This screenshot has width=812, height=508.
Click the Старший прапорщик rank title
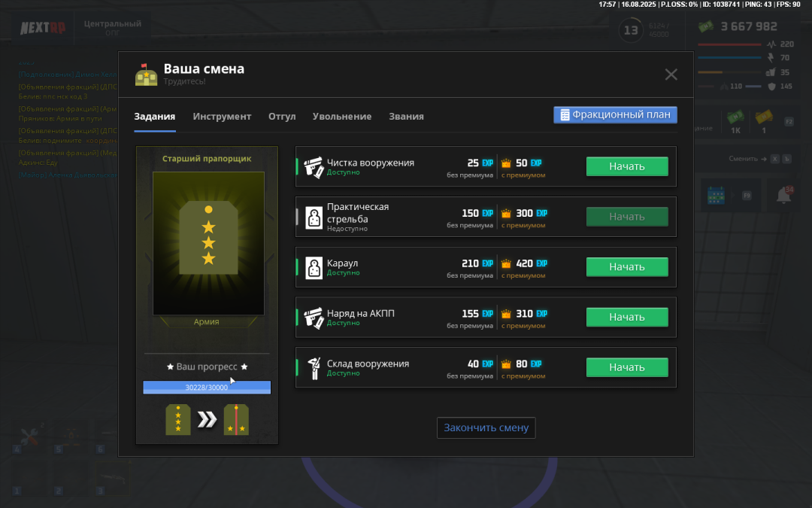(x=208, y=159)
